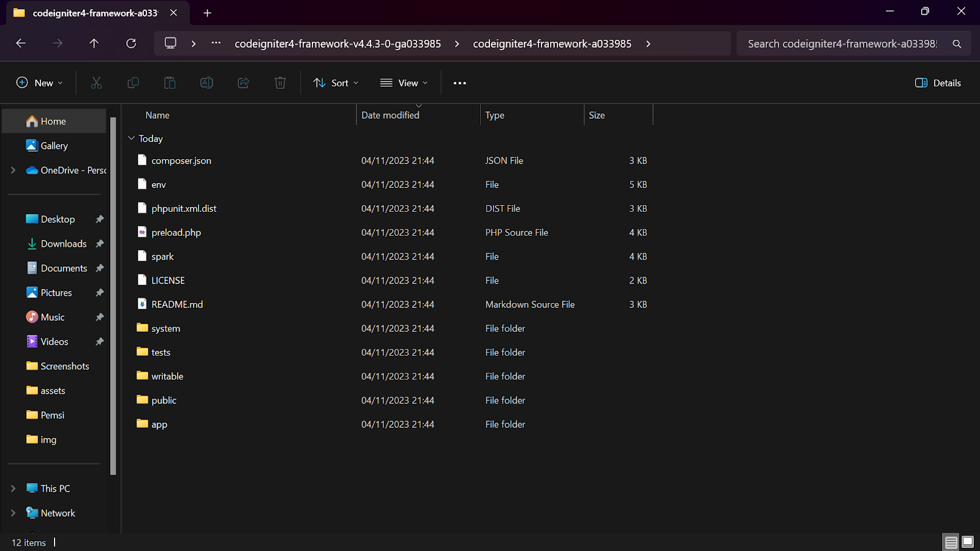Open the Sort dropdown
The width and height of the screenshot is (980, 551).
336,83
